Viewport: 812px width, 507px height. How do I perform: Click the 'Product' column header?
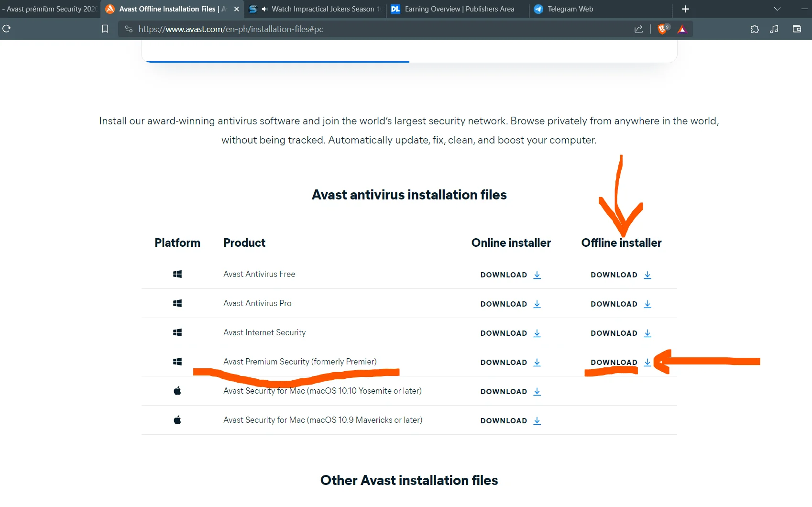click(244, 242)
